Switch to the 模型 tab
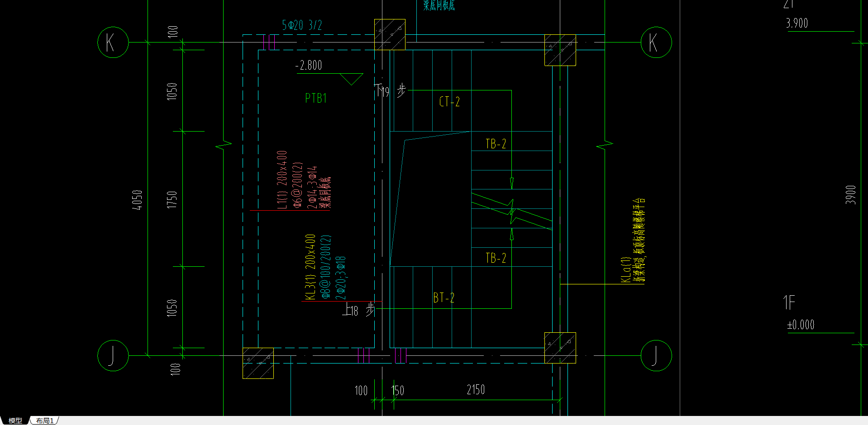868x425 pixels. pos(15,420)
